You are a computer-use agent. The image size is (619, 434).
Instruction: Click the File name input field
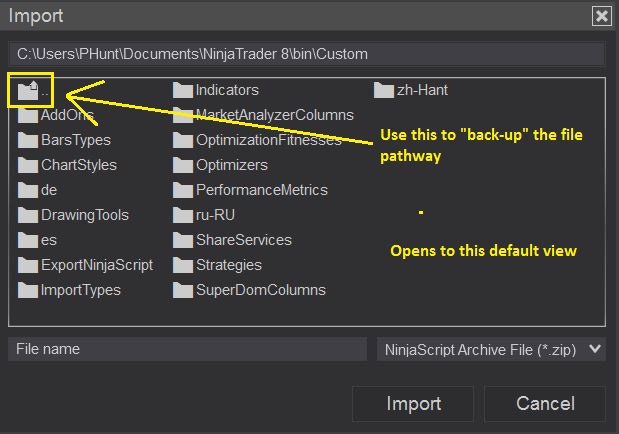pos(188,349)
